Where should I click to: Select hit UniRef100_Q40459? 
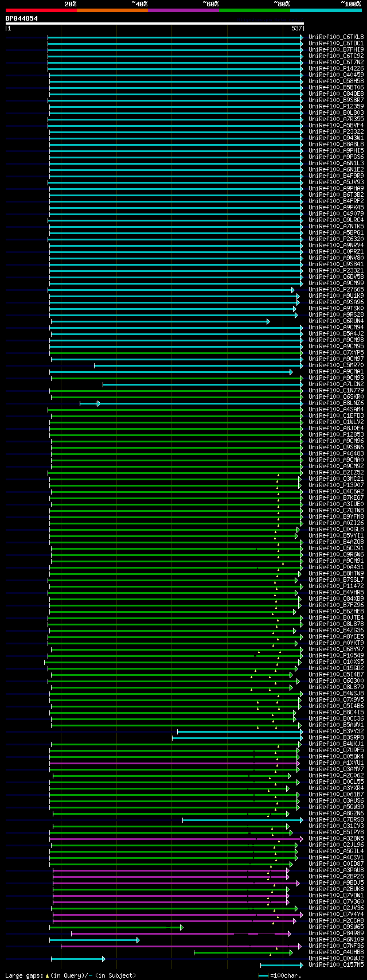(x=336, y=75)
